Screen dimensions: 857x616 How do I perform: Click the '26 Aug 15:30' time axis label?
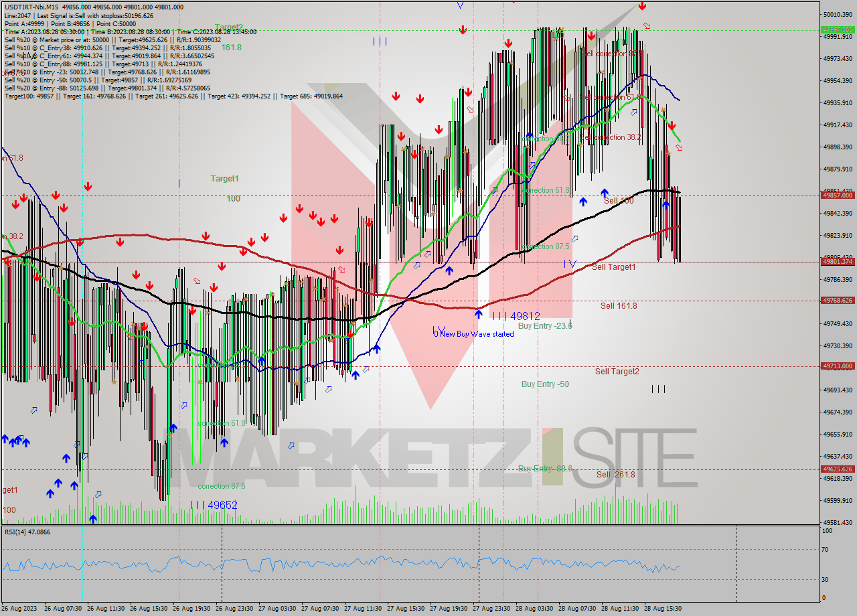tap(149, 609)
